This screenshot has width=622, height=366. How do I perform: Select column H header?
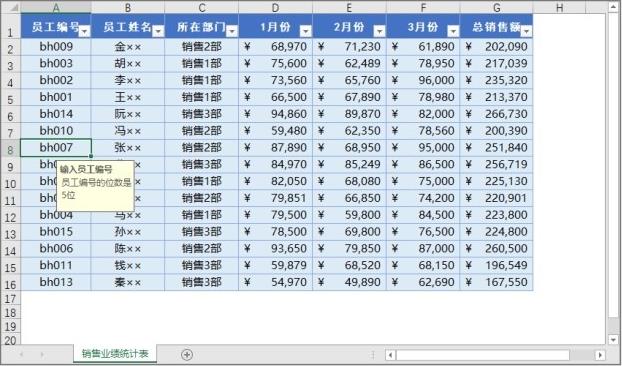pyautogui.click(x=559, y=7)
